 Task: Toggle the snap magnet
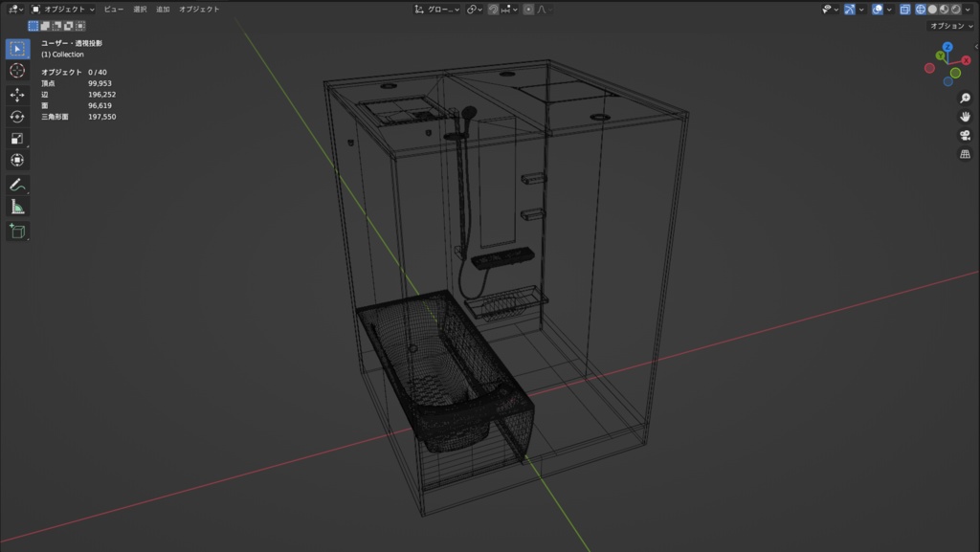pos(493,10)
